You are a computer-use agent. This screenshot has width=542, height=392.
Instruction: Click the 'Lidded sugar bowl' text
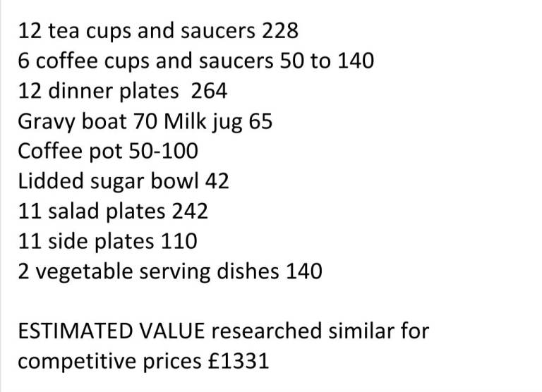pos(109,182)
